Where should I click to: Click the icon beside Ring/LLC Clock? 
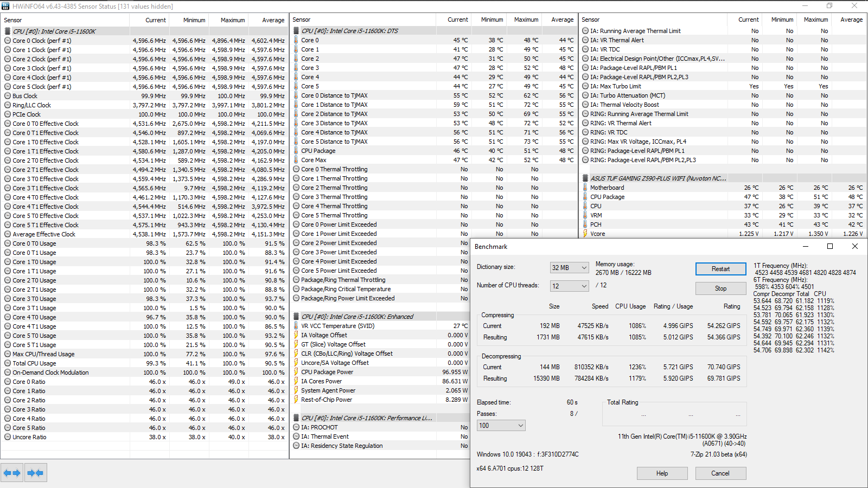click(x=8, y=105)
